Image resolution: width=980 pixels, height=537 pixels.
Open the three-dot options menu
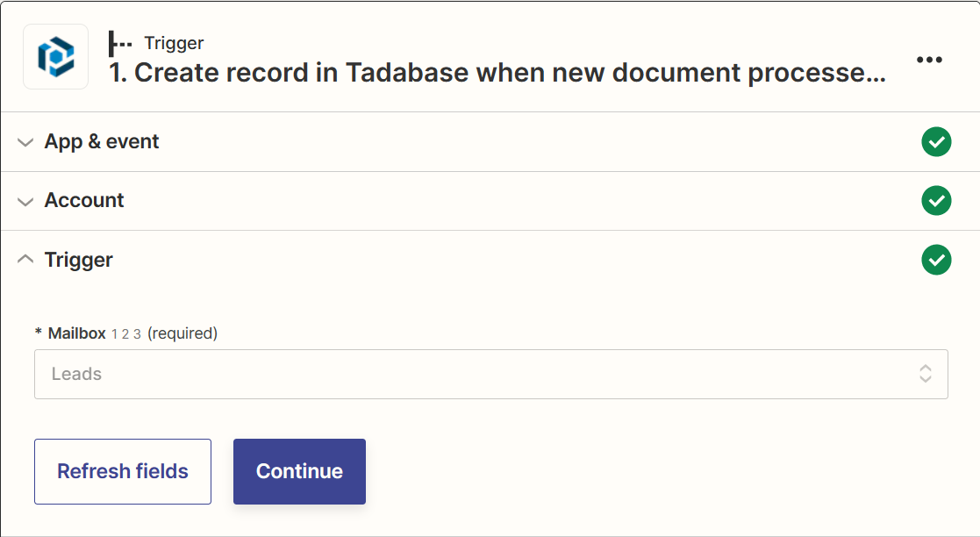pos(929,59)
